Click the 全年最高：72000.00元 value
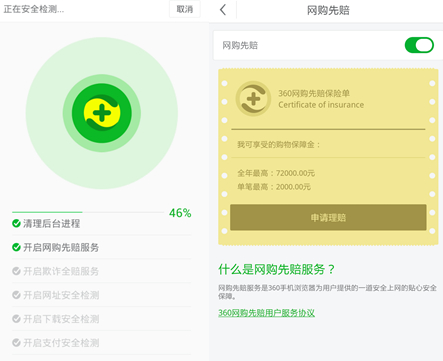 pos(276,173)
